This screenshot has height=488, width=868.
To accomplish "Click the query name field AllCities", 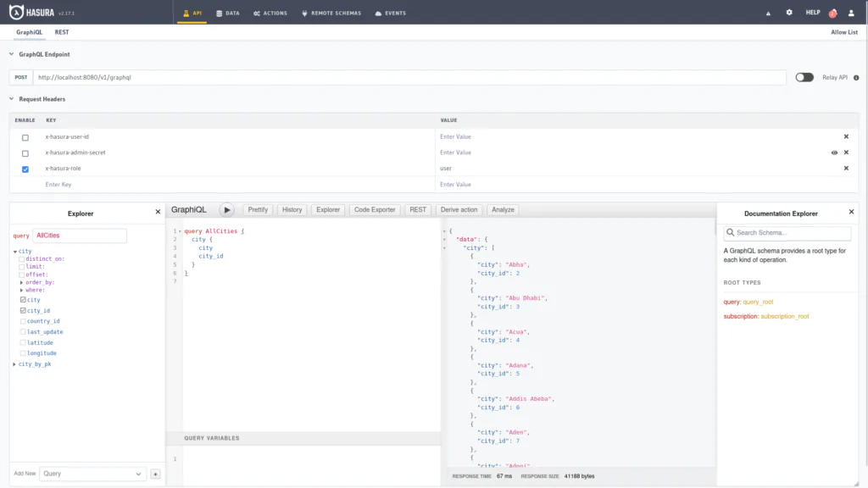I will pyautogui.click(x=80, y=236).
